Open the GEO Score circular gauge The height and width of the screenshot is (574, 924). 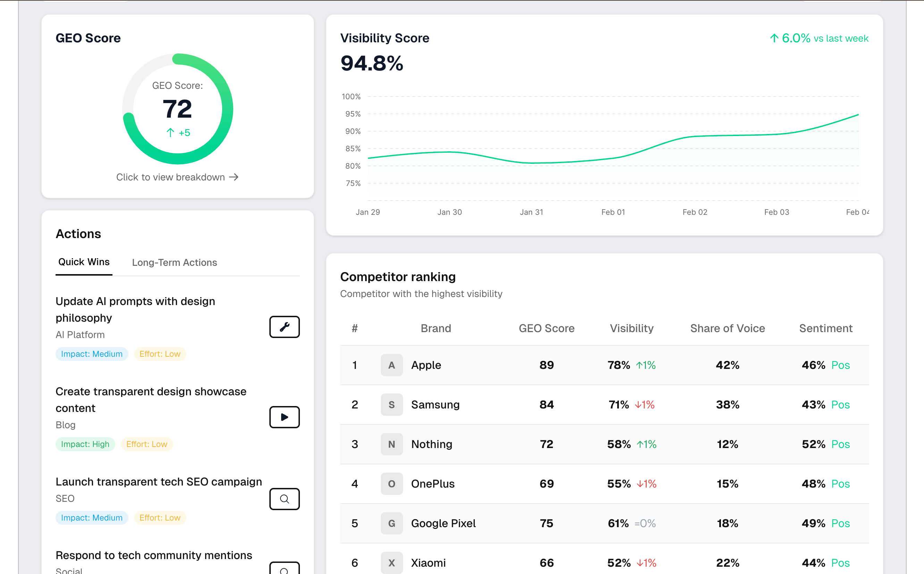[178, 109]
